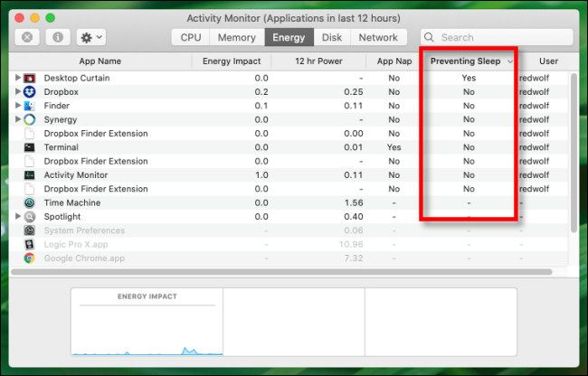The height and width of the screenshot is (376, 588).
Task: Click the Finder app icon
Action: click(29, 106)
